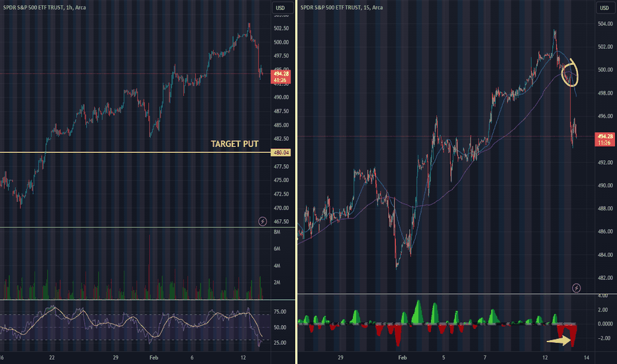The width and height of the screenshot is (617, 364).
Task: Click 498.00 on the 15-minute price axis
Action: click(605, 93)
